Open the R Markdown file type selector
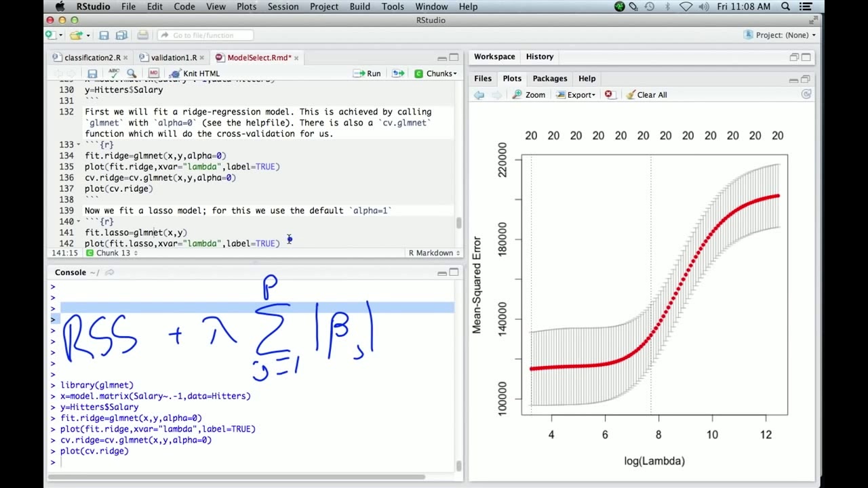Viewport: 868px width, 488px height. [434, 253]
